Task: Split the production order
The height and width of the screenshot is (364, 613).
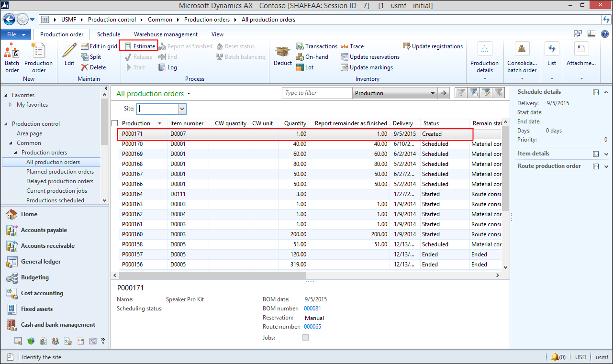Action: click(91, 57)
